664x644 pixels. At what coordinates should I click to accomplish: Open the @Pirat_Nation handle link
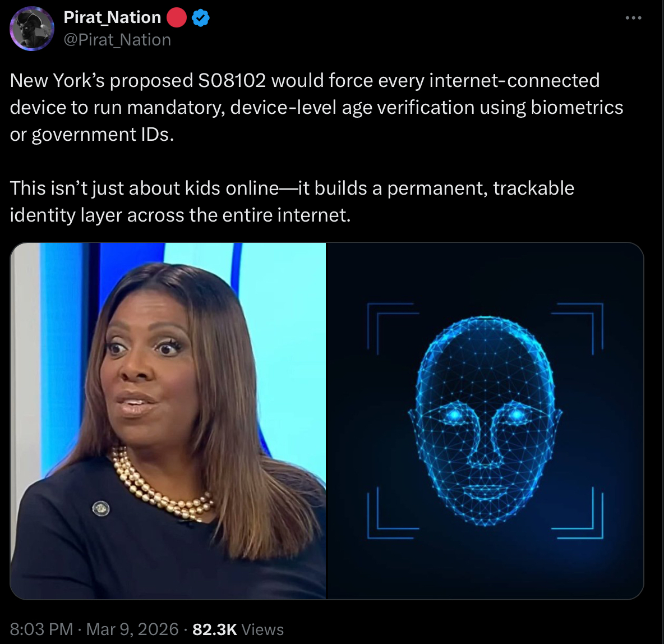(x=117, y=40)
